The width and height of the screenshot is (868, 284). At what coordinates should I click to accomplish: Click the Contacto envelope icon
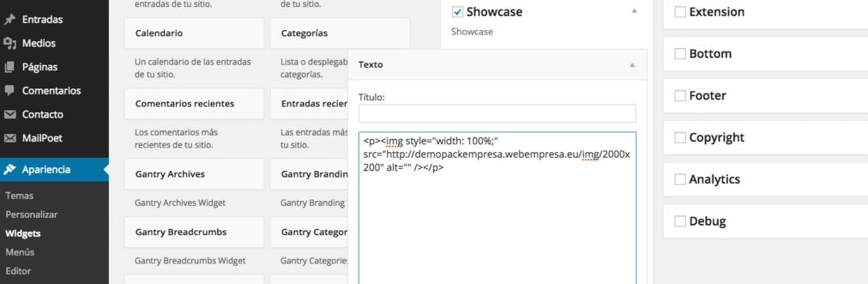(9, 114)
